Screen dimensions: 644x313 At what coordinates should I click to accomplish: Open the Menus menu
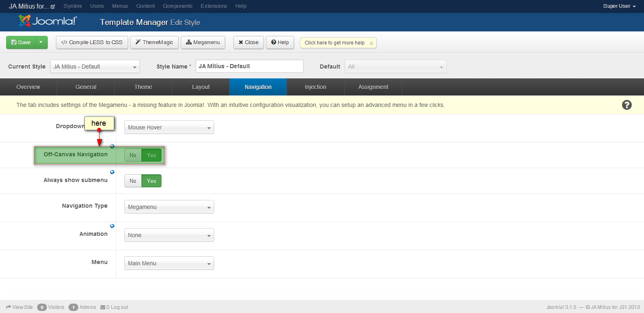pos(120,6)
